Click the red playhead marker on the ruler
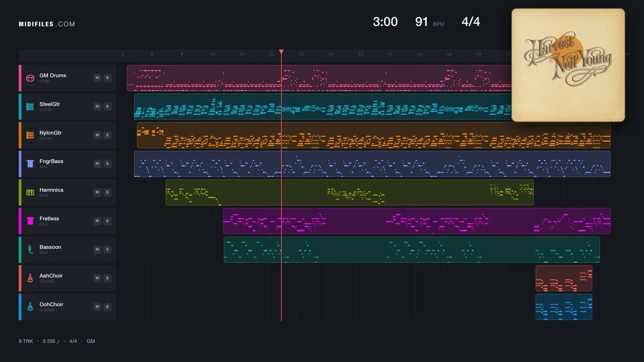 click(x=281, y=52)
